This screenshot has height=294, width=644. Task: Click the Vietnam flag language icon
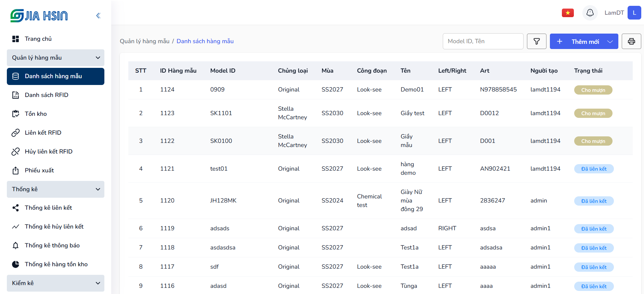coord(568,13)
